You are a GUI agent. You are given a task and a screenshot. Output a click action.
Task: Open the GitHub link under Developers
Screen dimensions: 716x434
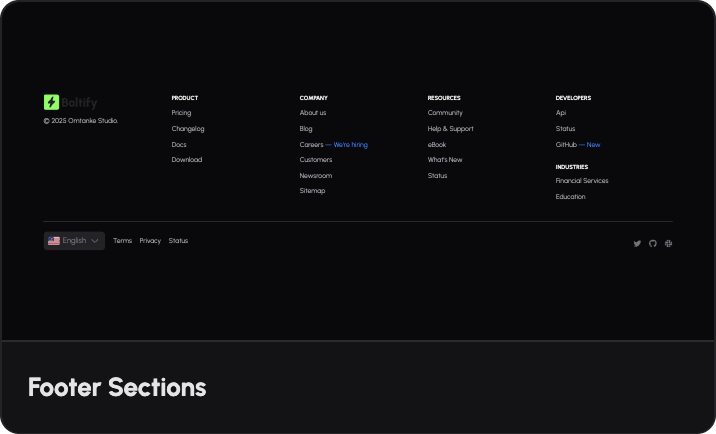pyautogui.click(x=566, y=145)
